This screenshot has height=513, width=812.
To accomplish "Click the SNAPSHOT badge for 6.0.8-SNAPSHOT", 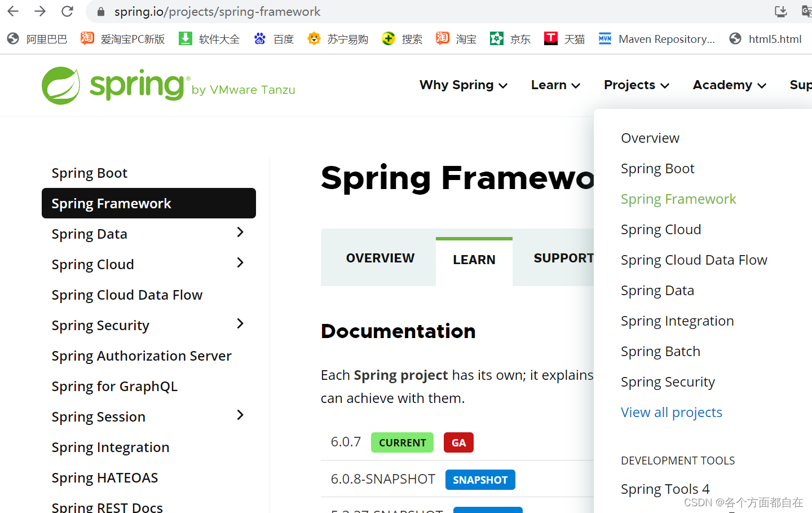I will click(480, 480).
